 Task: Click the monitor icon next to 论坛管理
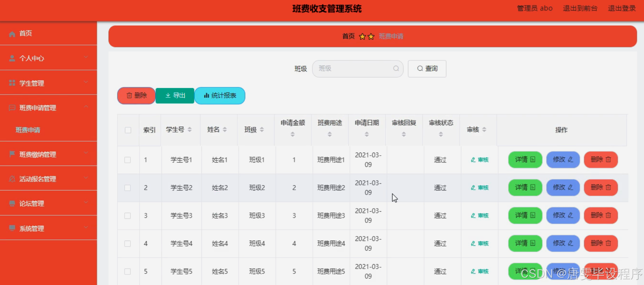click(x=12, y=203)
